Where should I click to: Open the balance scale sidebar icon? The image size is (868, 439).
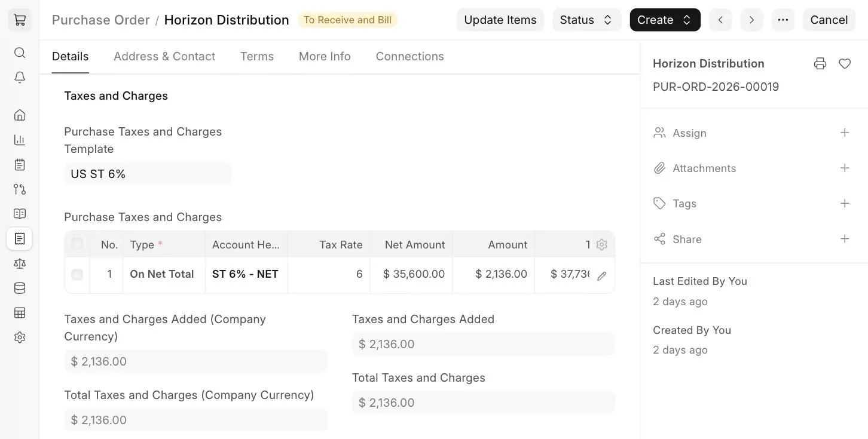coord(20,263)
